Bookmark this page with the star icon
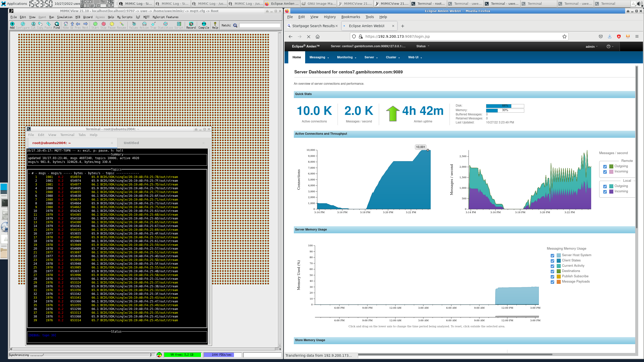Screen dimensions: 644x362 point(565,36)
